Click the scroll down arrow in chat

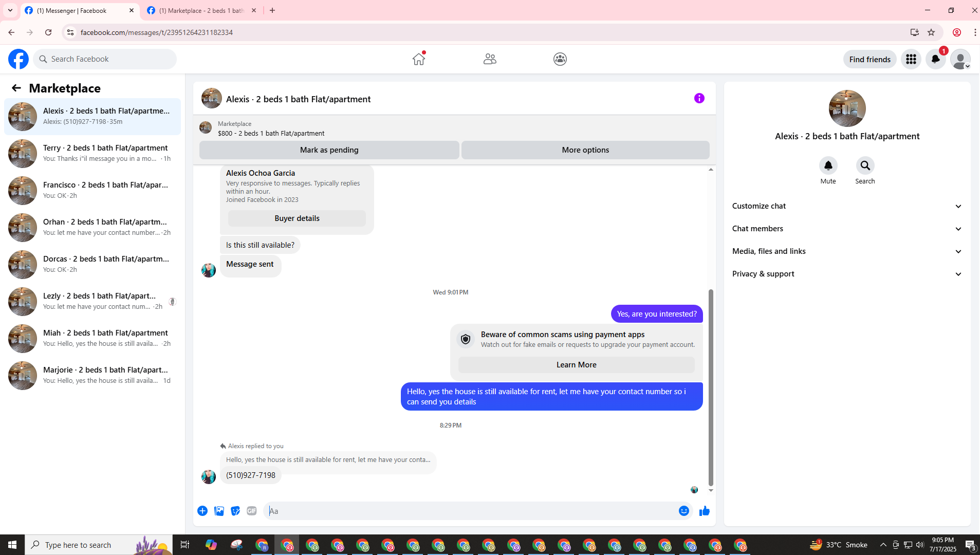(x=711, y=491)
